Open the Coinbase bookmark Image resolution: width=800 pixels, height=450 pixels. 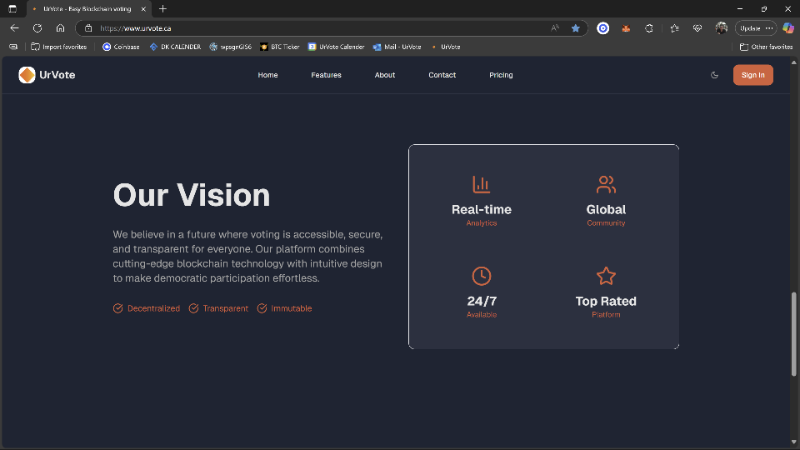coord(120,46)
